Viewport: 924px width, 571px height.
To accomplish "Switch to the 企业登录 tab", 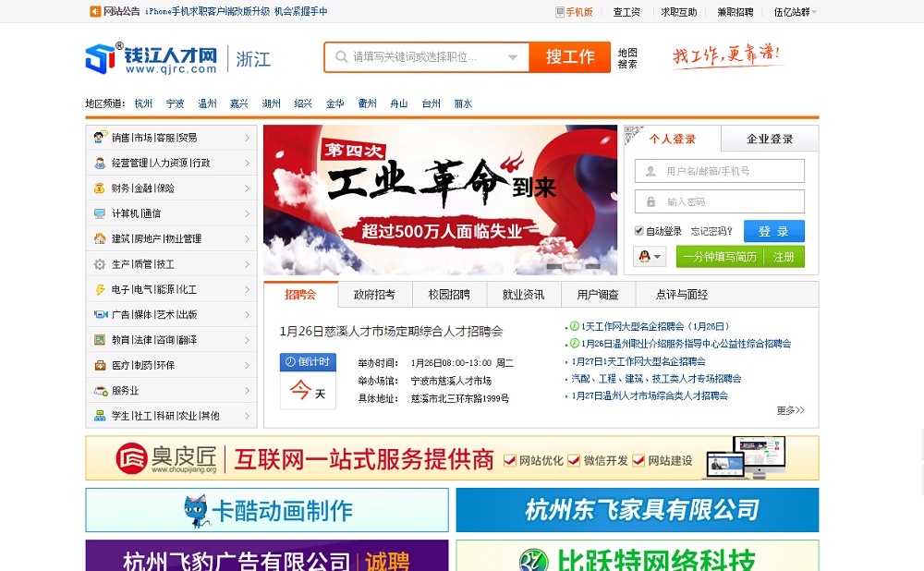I will [770, 140].
